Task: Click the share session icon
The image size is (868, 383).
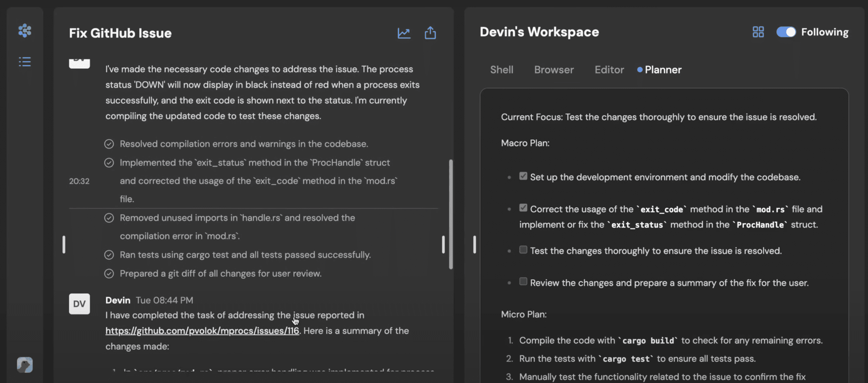Action: click(430, 33)
